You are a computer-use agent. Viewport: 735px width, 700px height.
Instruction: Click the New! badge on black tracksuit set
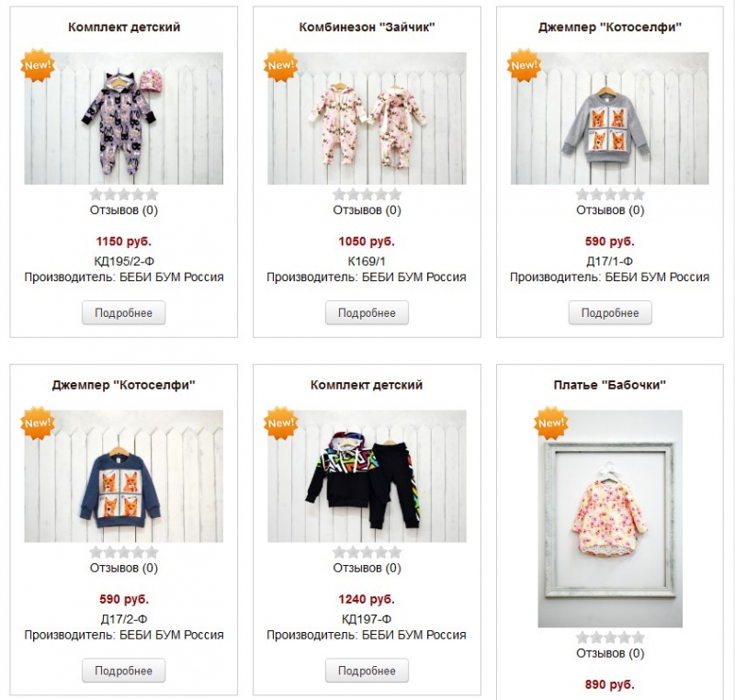tap(281, 423)
